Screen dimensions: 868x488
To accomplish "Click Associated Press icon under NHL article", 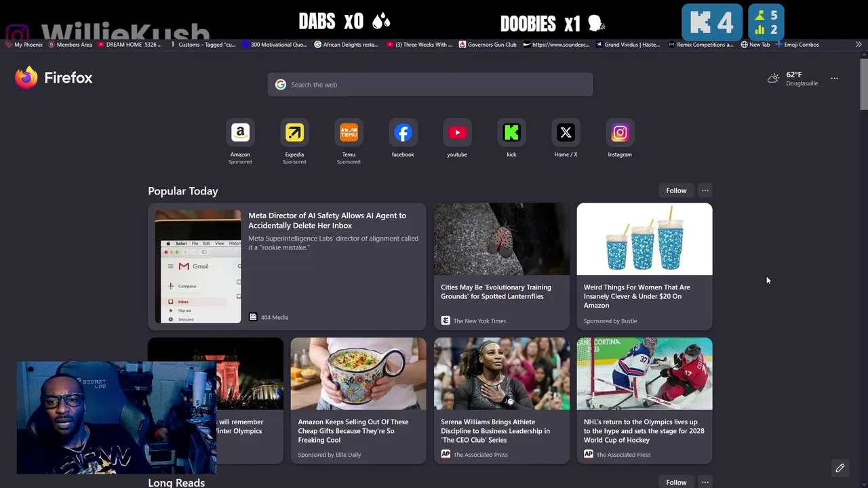I will pyautogui.click(x=588, y=454).
